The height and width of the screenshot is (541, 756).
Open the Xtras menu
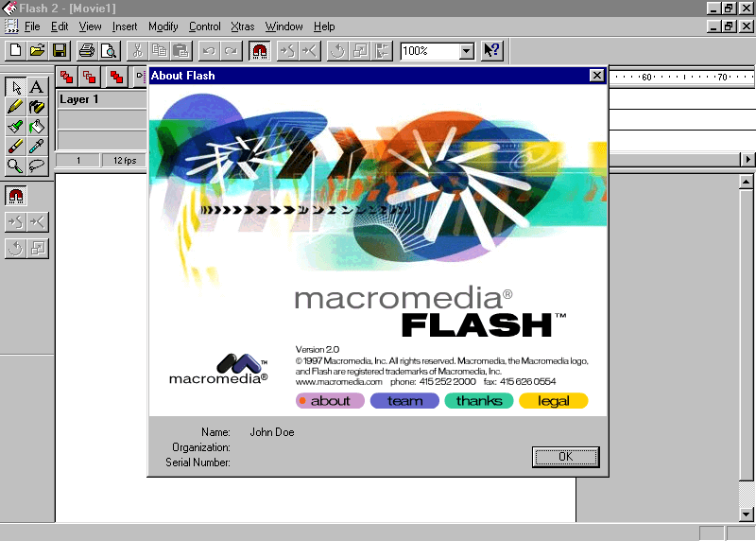[242, 26]
